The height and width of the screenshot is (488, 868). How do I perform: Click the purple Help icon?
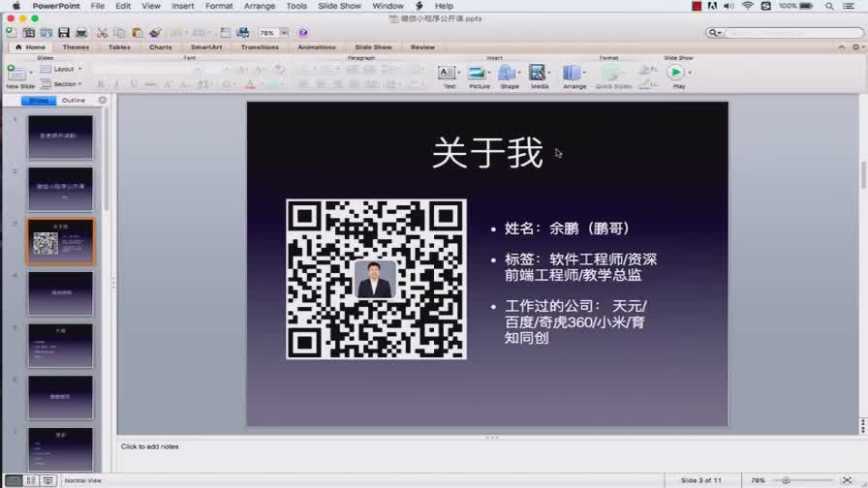(x=303, y=33)
